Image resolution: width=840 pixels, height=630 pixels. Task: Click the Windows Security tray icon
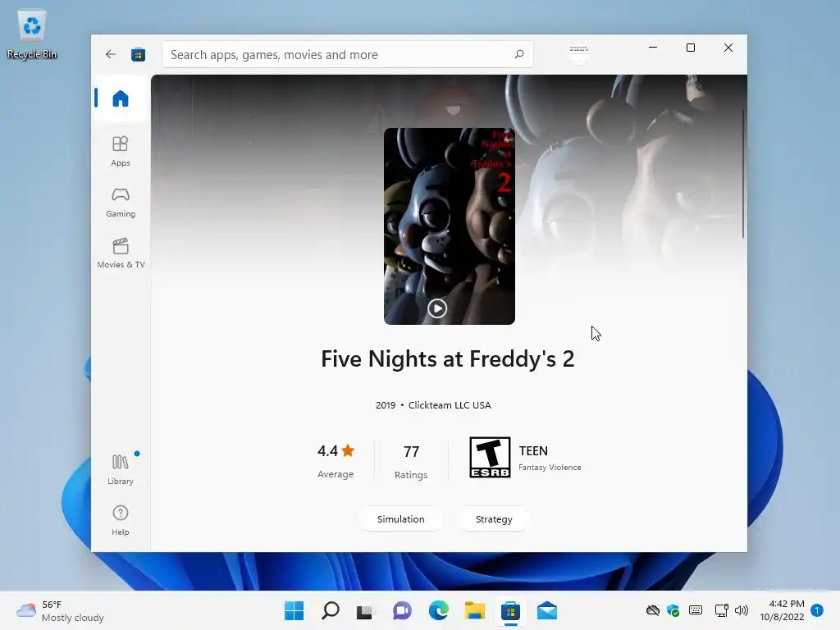tap(673, 610)
